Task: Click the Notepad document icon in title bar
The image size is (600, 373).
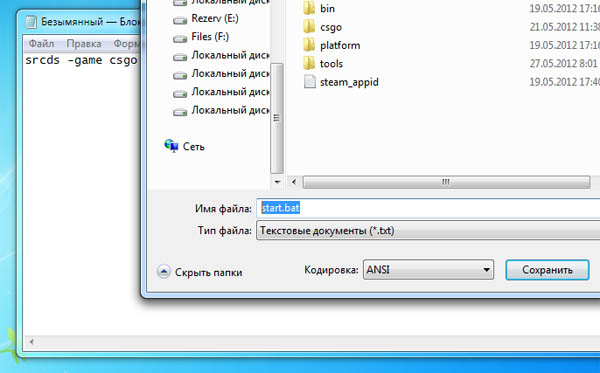Action: coord(31,22)
